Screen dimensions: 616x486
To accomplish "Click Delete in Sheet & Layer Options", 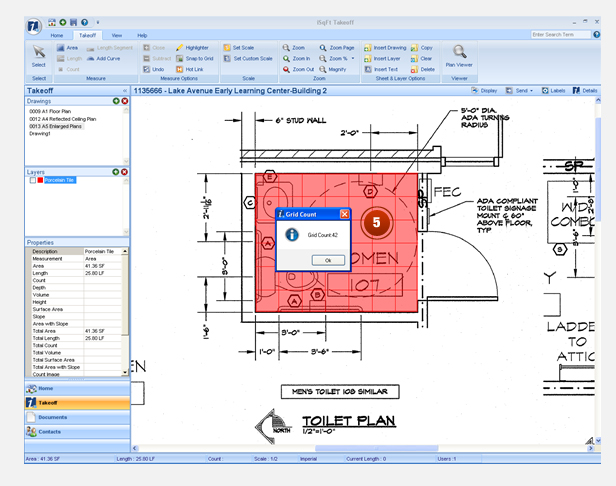I will 423,69.
